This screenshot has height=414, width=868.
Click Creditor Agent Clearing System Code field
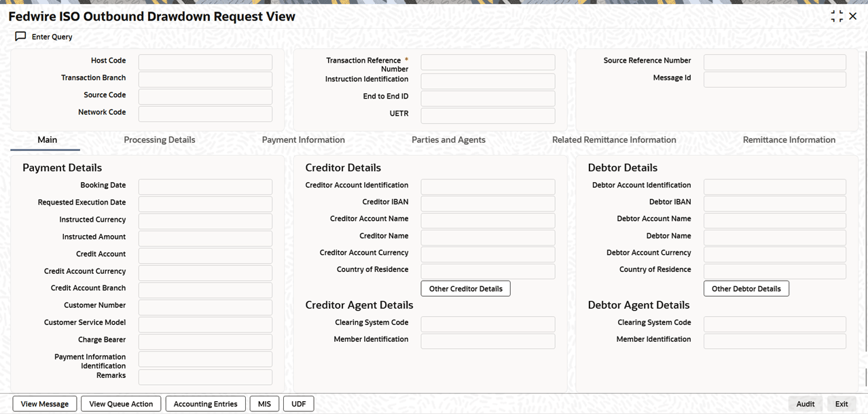click(488, 324)
